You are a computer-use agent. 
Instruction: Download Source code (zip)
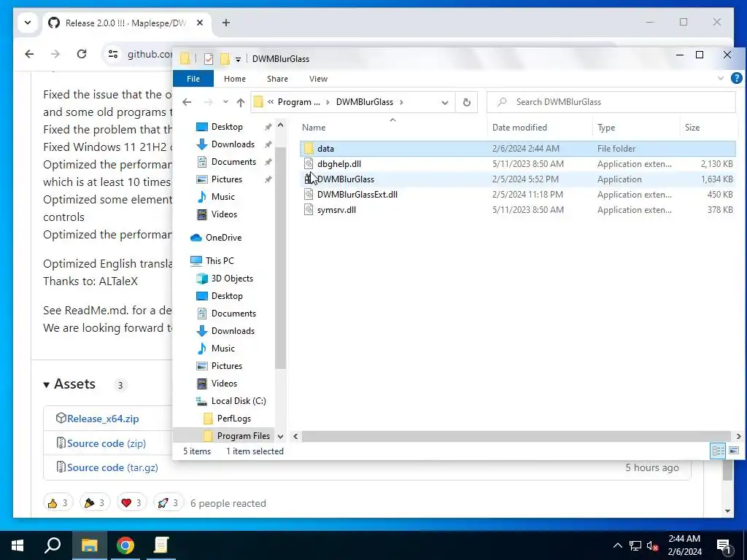pyautogui.click(x=107, y=443)
